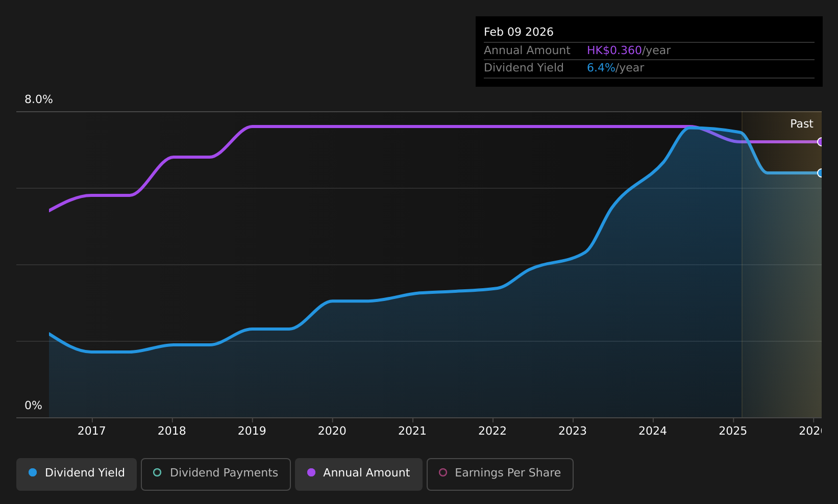Click the 2019 x-axis label
Viewport: 838px width, 504px height.
[x=252, y=431]
